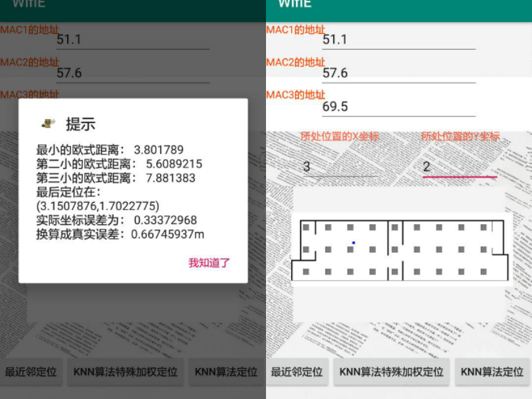Focus X coordinate field showing 3

pyautogui.click(x=340, y=167)
